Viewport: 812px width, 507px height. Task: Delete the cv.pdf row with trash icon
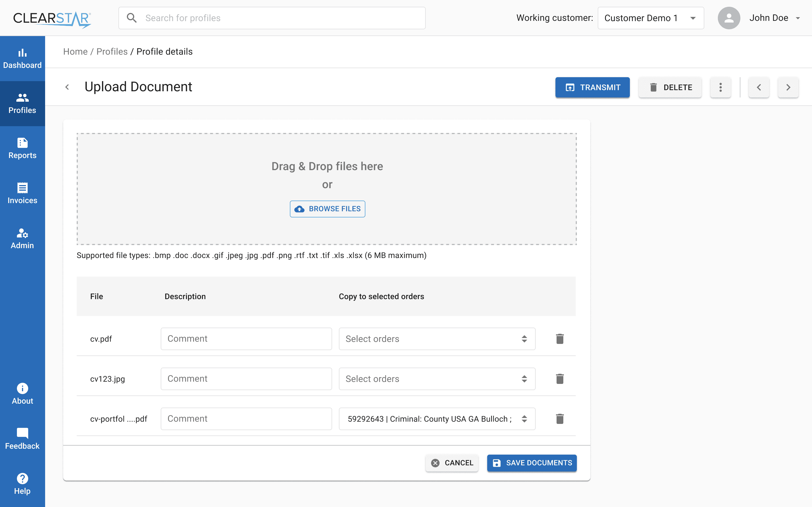559,339
